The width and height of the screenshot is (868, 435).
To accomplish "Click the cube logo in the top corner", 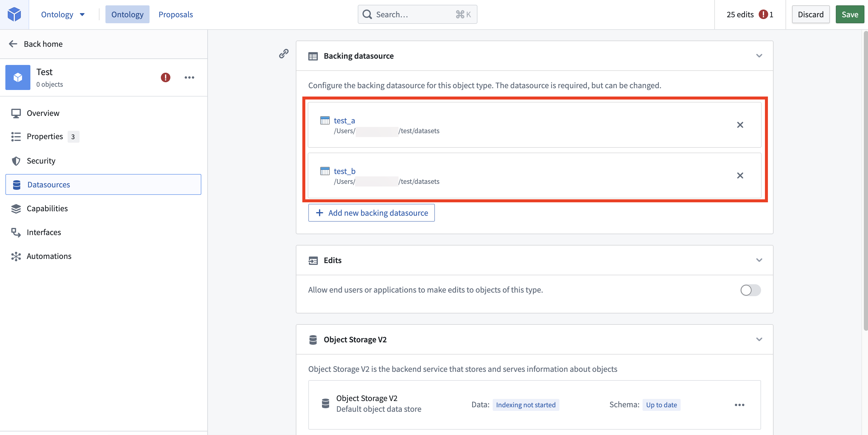I will pos(14,14).
